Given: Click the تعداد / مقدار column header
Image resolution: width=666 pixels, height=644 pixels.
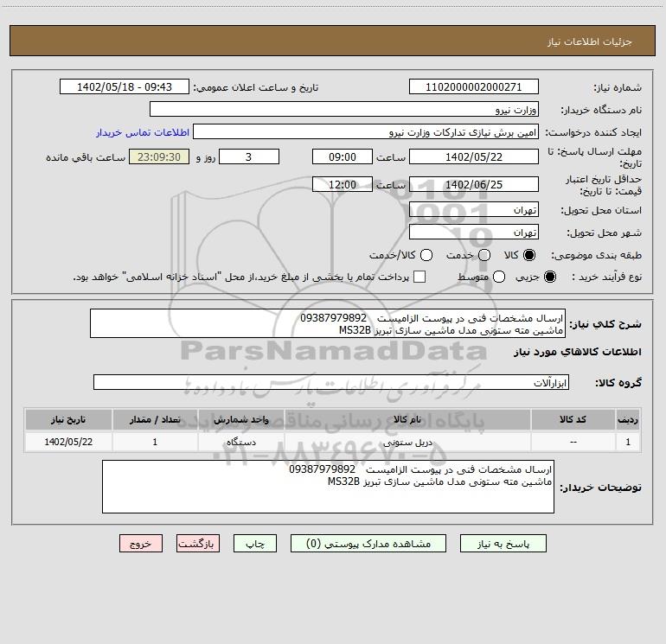Looking at the screenshot, I should pos(155,420).
